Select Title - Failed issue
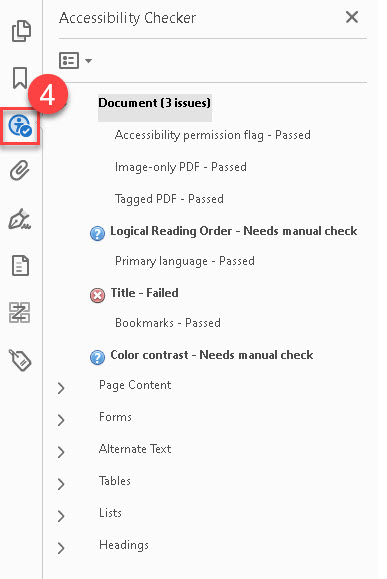The width and height of the screenshot is (387, 579). tap(144, 293)
